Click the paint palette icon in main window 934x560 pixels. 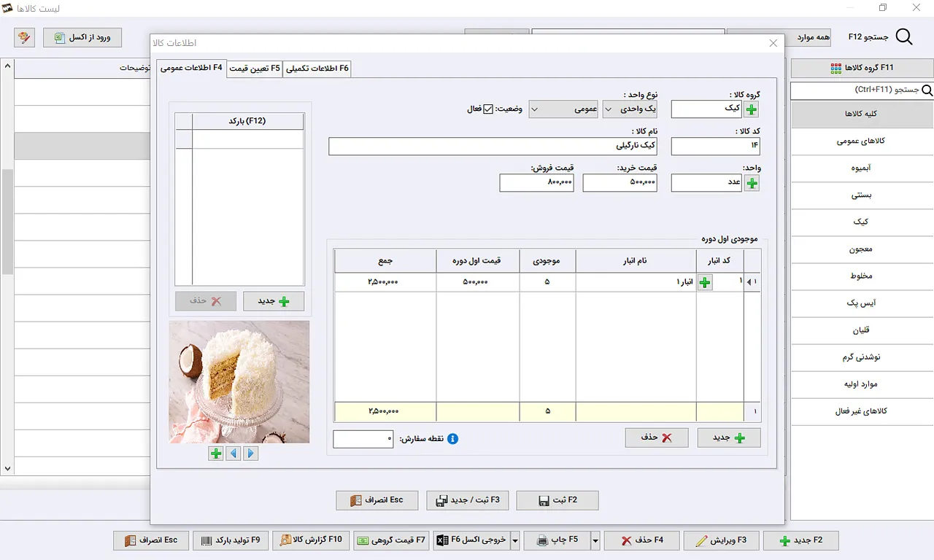point(24,37)
